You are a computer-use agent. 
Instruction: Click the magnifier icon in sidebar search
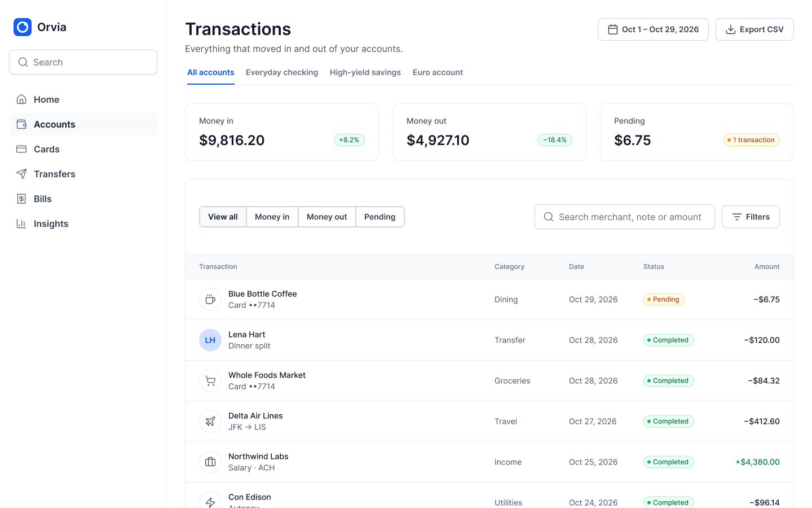click(23, 62)
